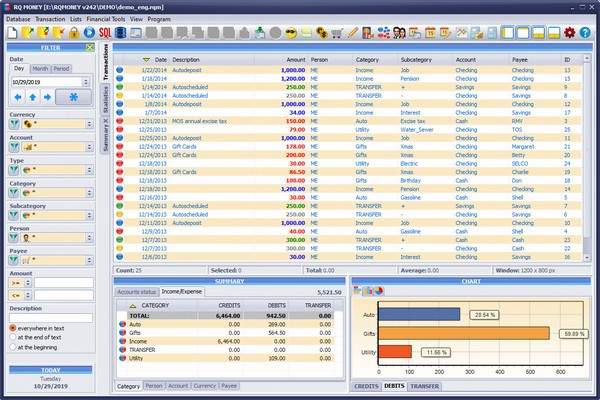Select the Month date filter tab
Image resolution: width=600 pixels, height=400 pixels.
pos(38,68)
